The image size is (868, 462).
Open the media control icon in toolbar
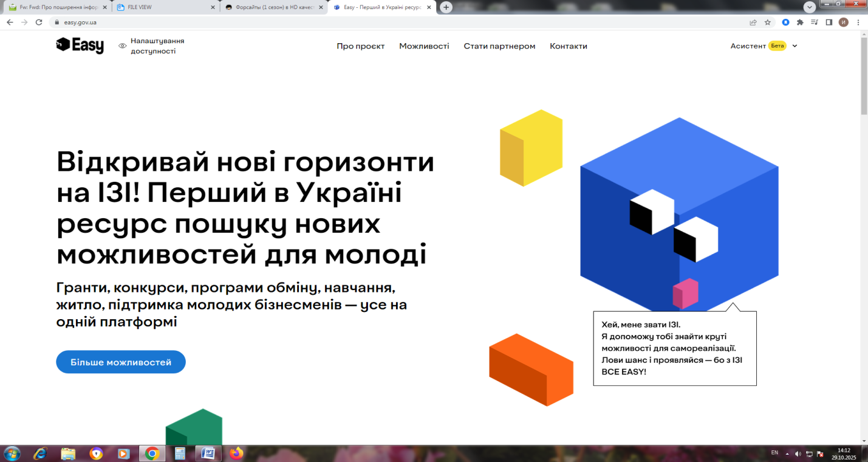click(x=815, y=22)
